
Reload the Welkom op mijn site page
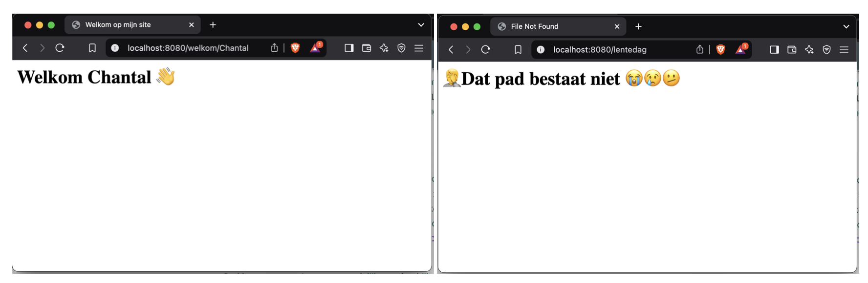[x=60, y=48]
